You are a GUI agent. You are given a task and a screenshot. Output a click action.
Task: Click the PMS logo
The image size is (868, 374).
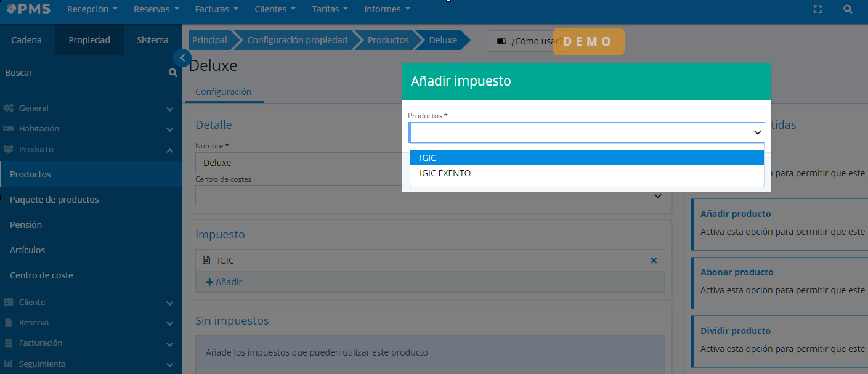(28, 9)
